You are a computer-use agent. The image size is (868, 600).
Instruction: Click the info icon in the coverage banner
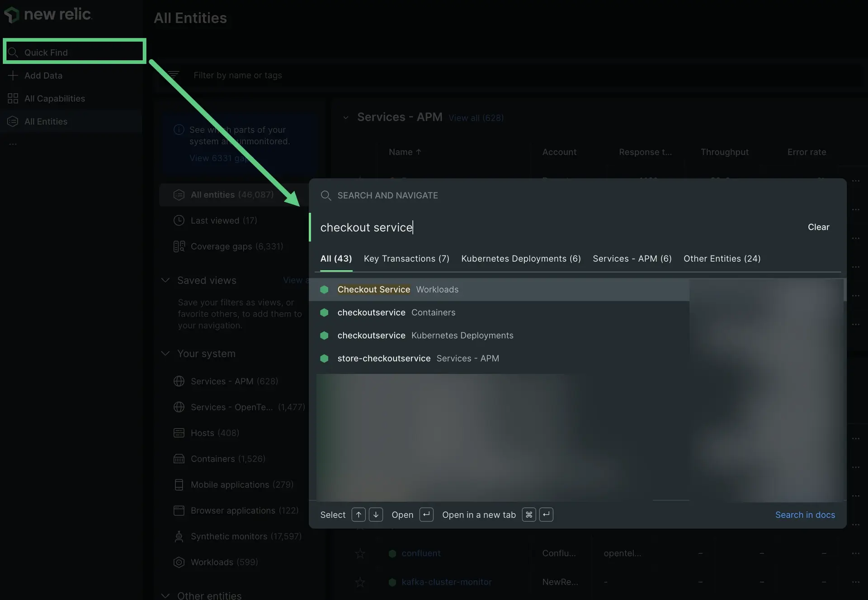point(179,130)
